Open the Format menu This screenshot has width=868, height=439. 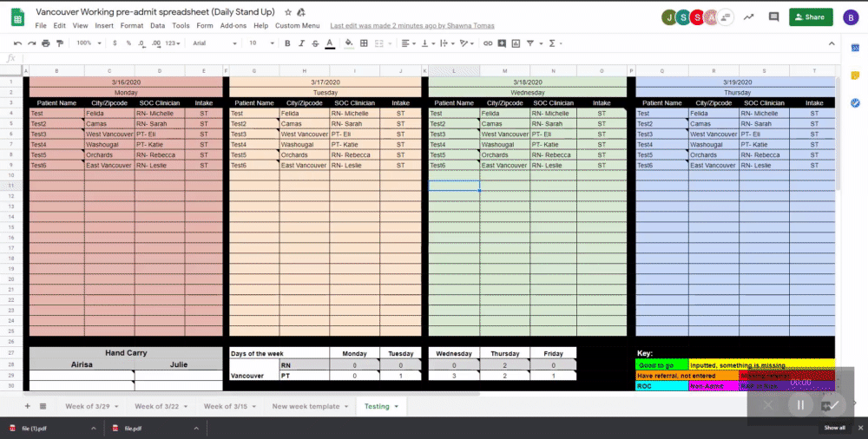click(132, 25)
